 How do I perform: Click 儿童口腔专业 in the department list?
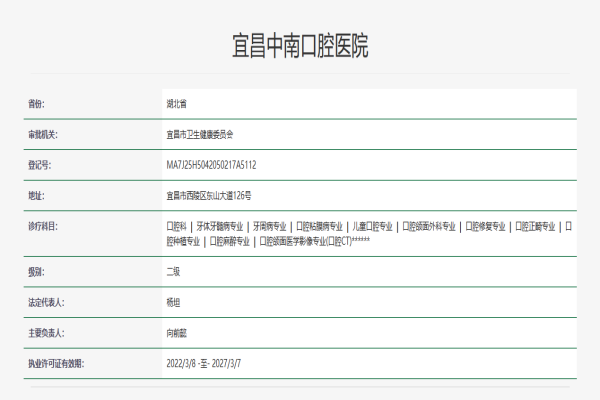(x=372, y=227)
